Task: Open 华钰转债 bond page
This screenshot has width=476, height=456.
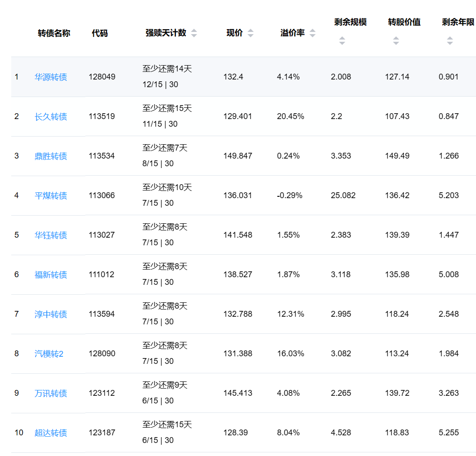Action: 51,235
